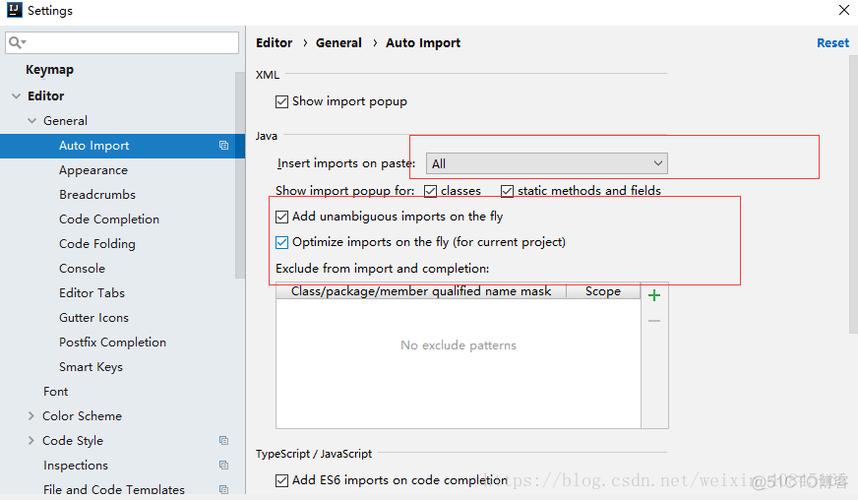Click the IntelliJ logo in the title bar
Image resolution: width=858 pixels, height=500 pixels.
tap(13, 11)
